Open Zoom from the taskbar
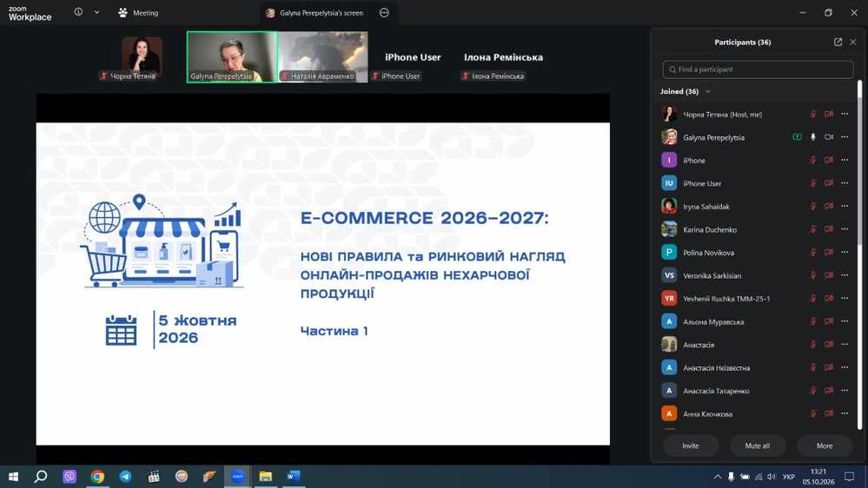Viewport: 868px width, 488px height. pyautogui.click(x=237, y=477)
